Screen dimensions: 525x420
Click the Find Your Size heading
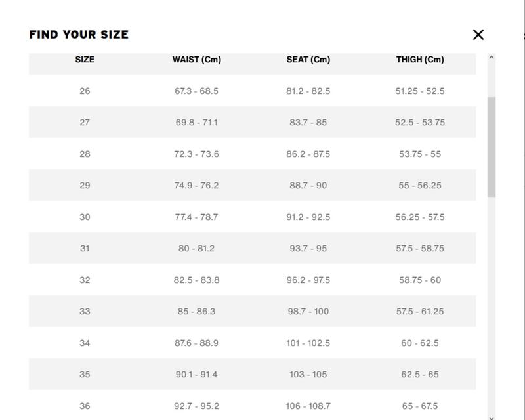(79, 35)
